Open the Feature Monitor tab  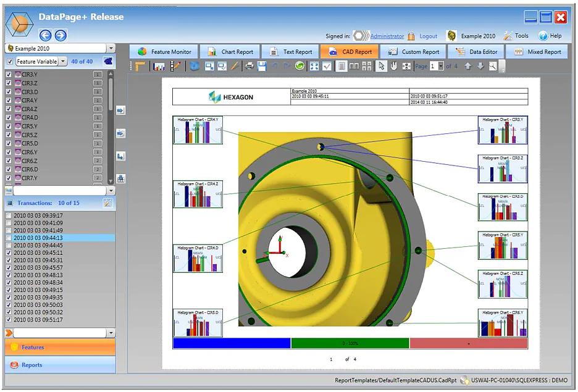164,52
